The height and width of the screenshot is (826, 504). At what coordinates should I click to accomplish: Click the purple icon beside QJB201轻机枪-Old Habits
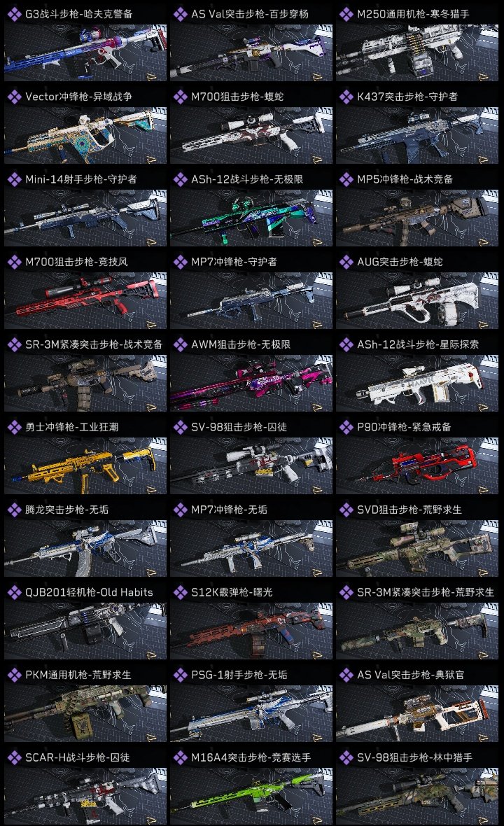(15, 592)
